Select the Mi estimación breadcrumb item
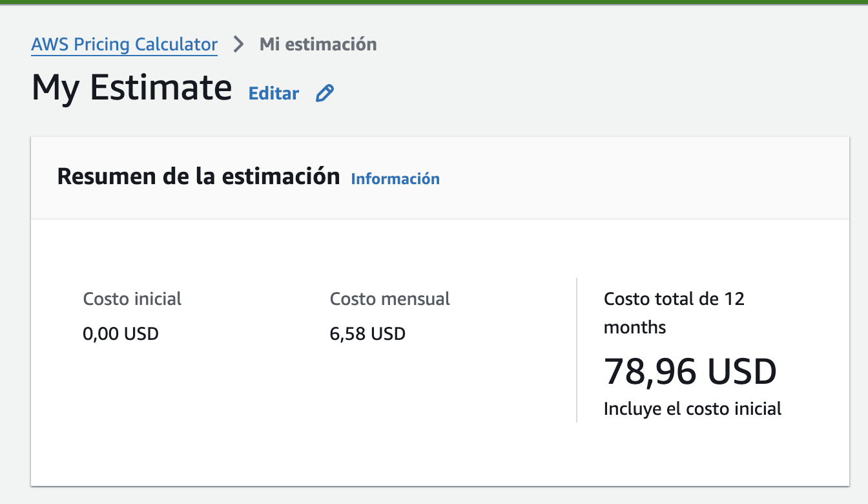The height and width of the screenshot is (504, 868). (318, 45)
